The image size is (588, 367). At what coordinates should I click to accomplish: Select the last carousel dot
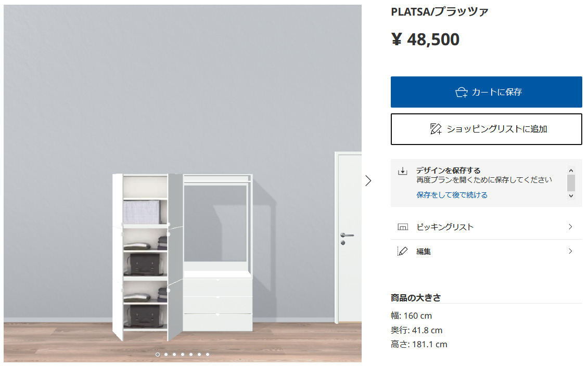pyautogui.click(x=208, y=355)
